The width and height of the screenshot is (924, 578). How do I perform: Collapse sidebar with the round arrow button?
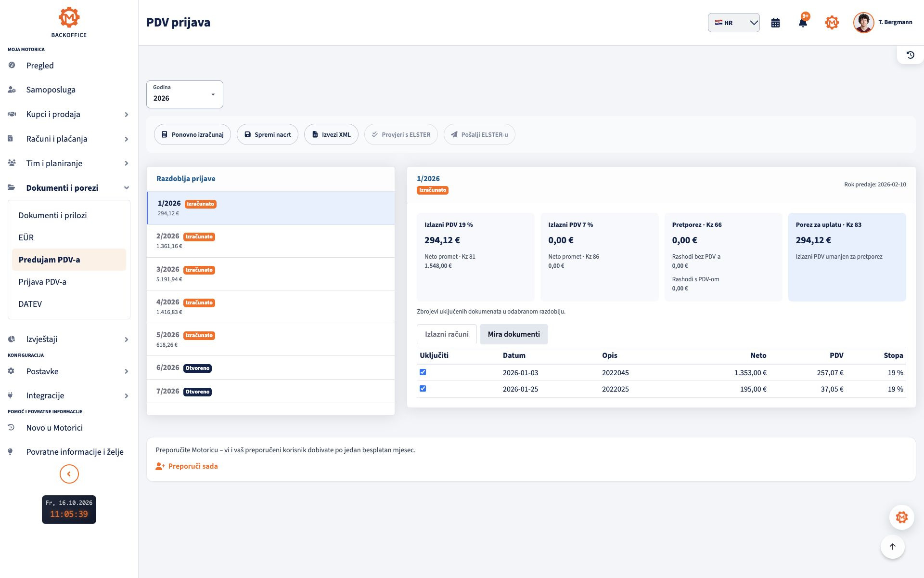tap(69, 474)
